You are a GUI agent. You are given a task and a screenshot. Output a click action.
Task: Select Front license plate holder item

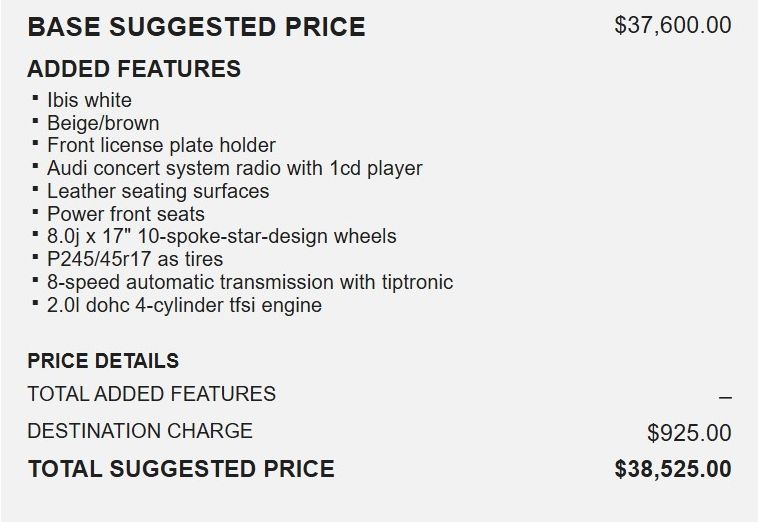point(161,146)
